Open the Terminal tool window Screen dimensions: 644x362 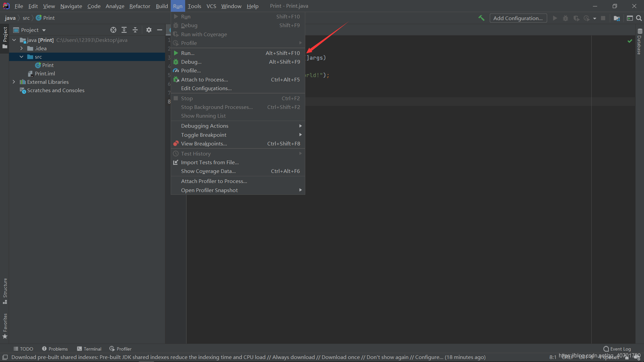[89, 349]
